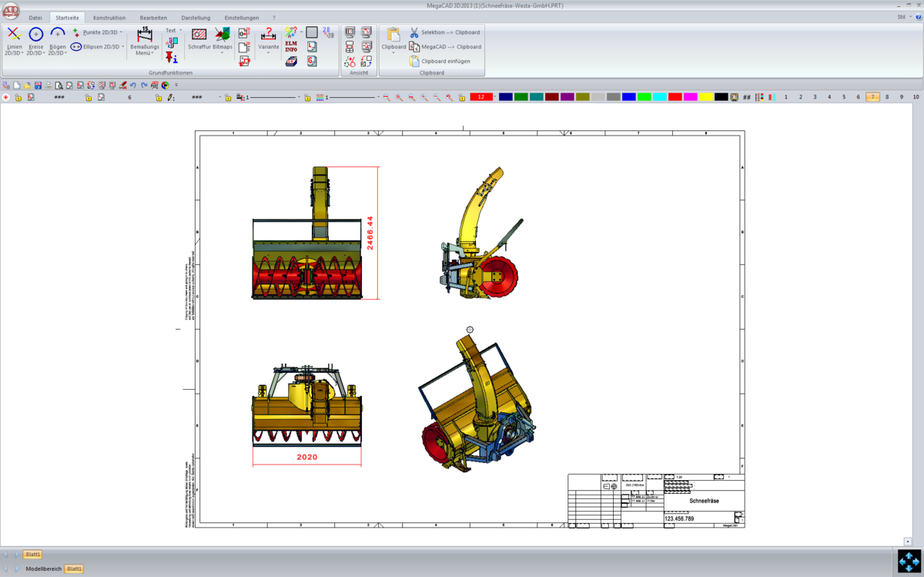
Task: Click the Modellbereich label at bottom
Action: (x=43, y=569)
